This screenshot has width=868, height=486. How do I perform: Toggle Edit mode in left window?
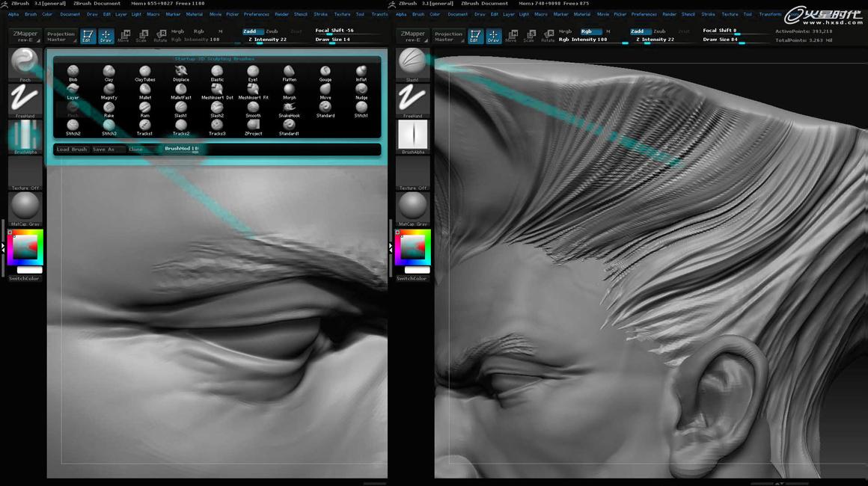(88, 37)
